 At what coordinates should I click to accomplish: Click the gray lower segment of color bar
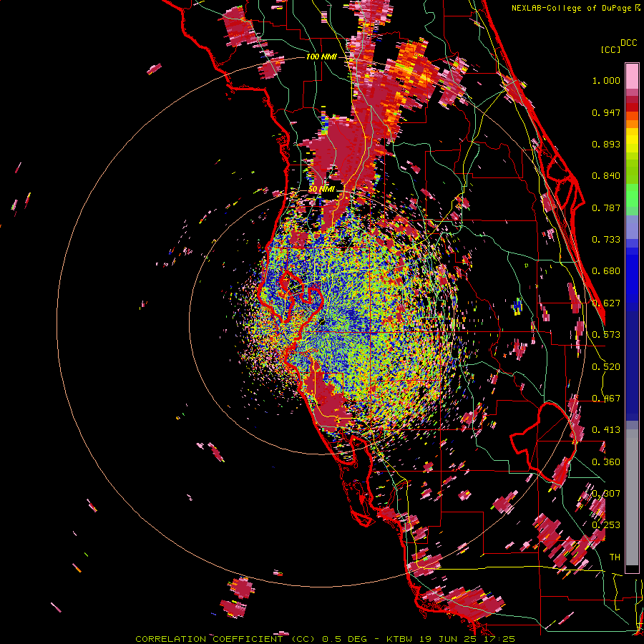tap(632, 497)
